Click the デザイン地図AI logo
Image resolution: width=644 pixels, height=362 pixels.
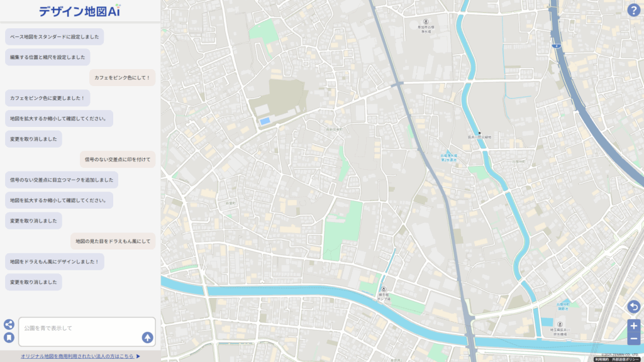coord(80,11)
